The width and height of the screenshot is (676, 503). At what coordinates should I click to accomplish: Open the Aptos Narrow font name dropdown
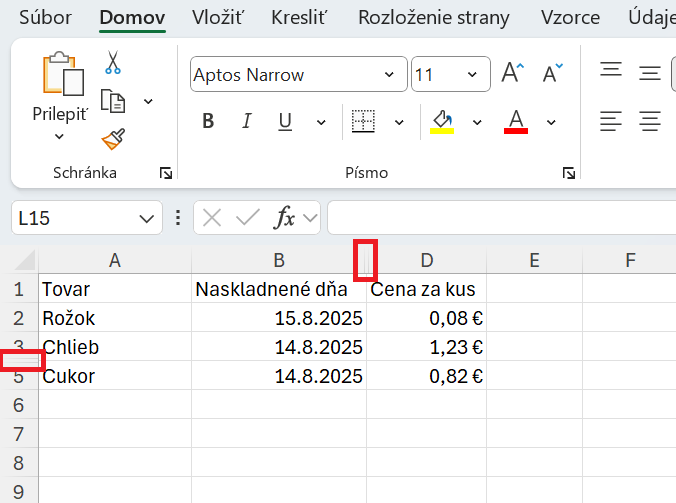(389, 75)
